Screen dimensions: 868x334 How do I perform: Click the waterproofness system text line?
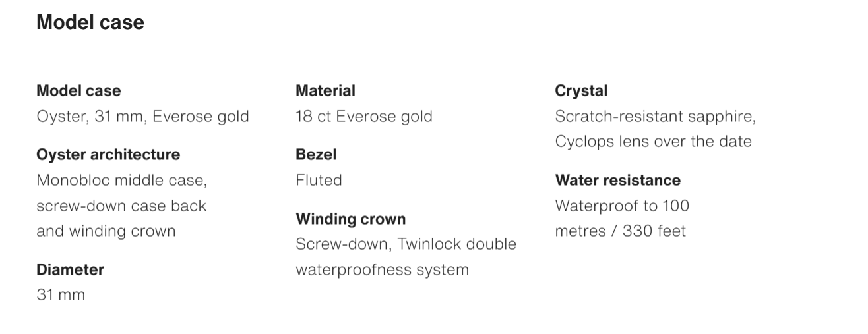[382, 269]
